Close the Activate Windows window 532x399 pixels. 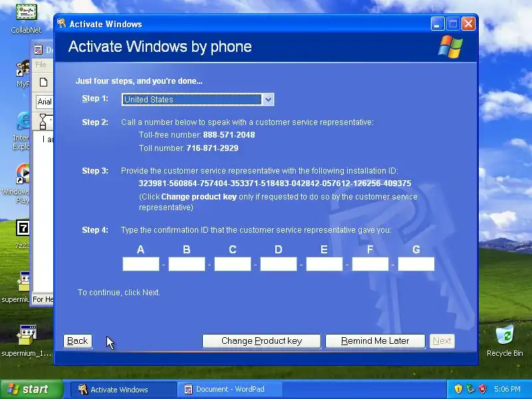tap(468, 24)
